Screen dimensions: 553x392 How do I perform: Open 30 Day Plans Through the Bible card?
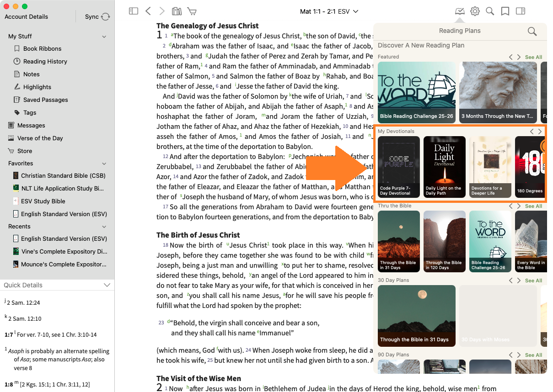tap(417, 316)
